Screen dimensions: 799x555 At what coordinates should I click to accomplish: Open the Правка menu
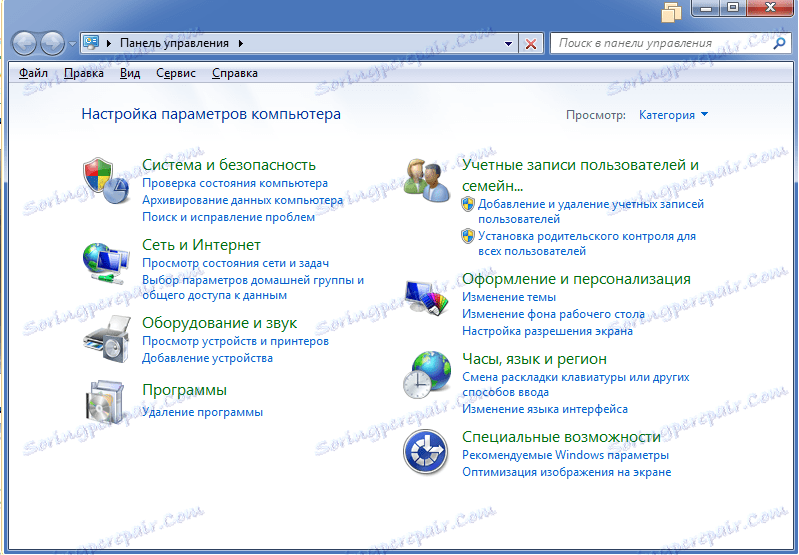click(84, 73)
